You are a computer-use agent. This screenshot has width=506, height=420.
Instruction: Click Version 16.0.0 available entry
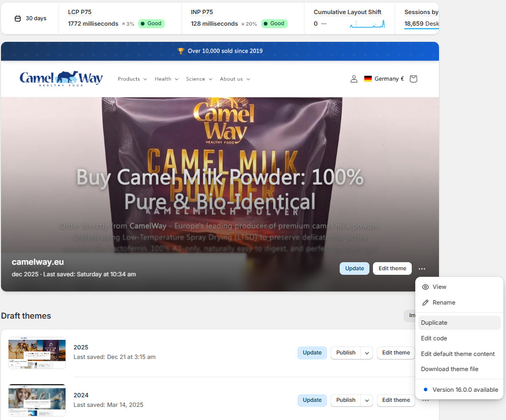coord(459,390)
